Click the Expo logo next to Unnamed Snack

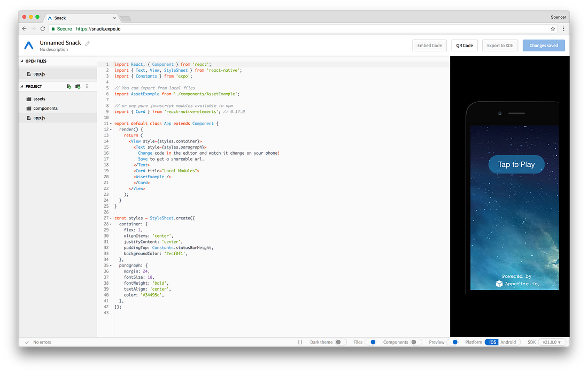point(28,45)
